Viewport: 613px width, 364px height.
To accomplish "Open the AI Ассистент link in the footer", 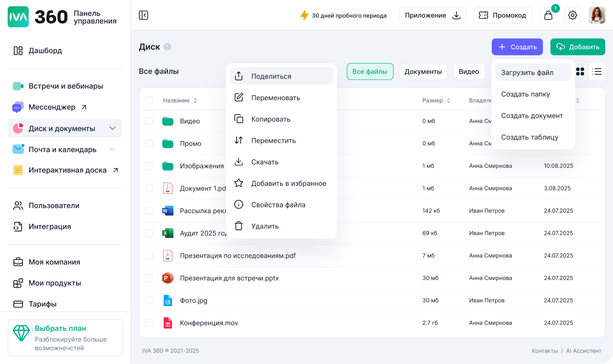I will pyautogui.click(x=584, y=351).
